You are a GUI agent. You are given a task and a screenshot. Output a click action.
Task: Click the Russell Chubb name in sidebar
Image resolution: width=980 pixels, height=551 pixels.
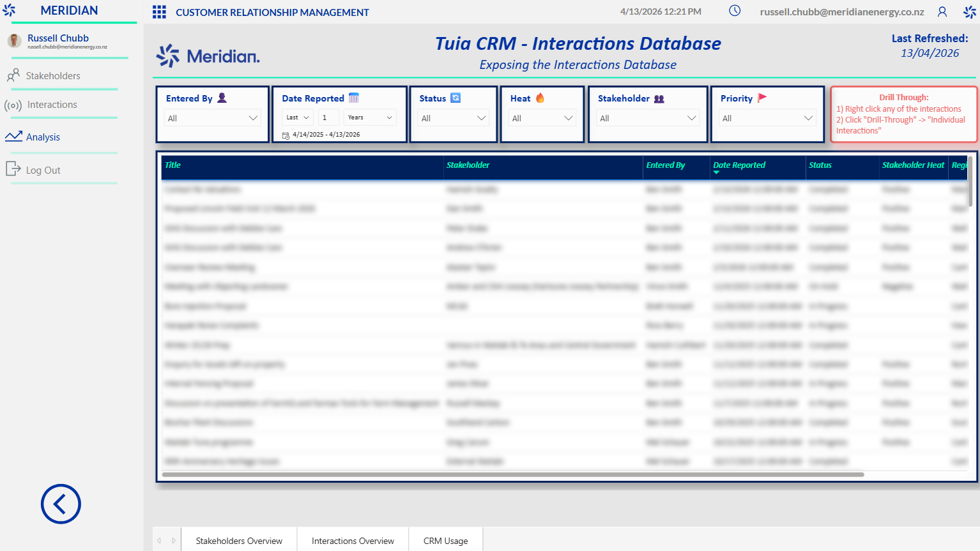58,38
